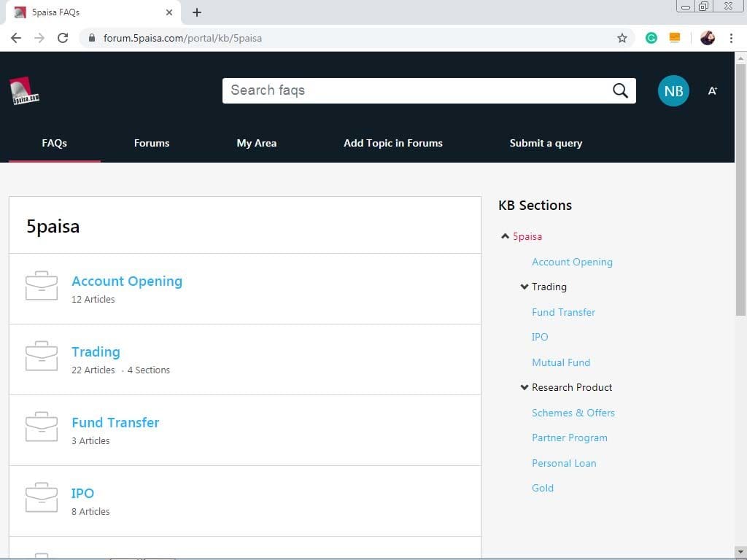Screen dimensions: 747x560
Task: Go back using the browser back arrow
Action: [x=16, y=38]
